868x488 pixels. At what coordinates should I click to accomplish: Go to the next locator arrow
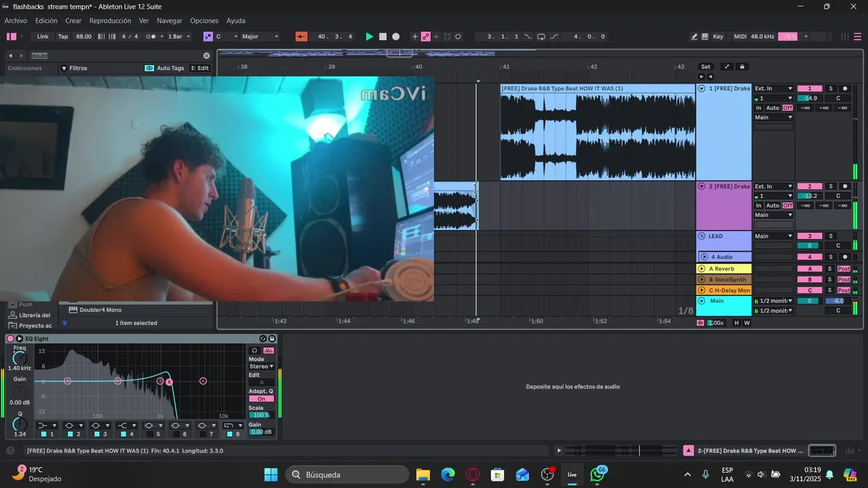tap(710, 77)
